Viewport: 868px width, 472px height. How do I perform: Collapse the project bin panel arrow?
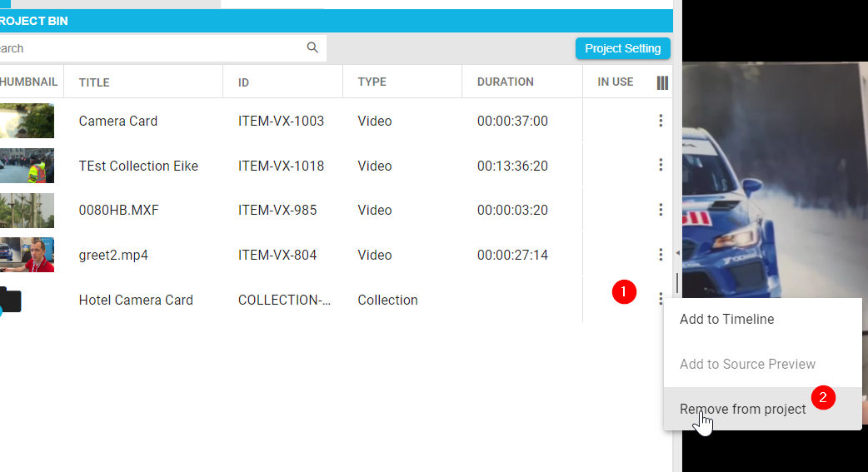677,253
